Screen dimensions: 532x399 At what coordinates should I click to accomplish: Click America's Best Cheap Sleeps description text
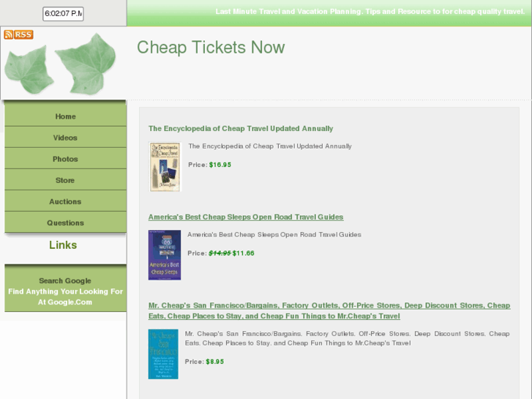coord(274,235)
